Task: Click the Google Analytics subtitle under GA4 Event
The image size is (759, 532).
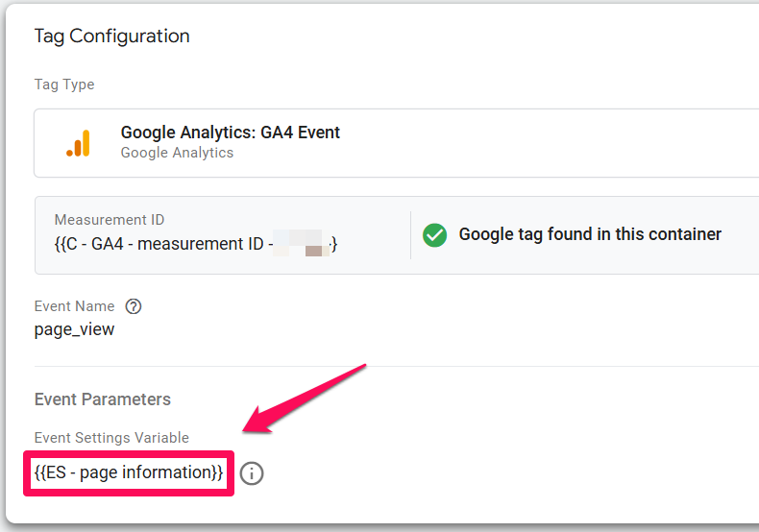Action: (x=177, y=153)
